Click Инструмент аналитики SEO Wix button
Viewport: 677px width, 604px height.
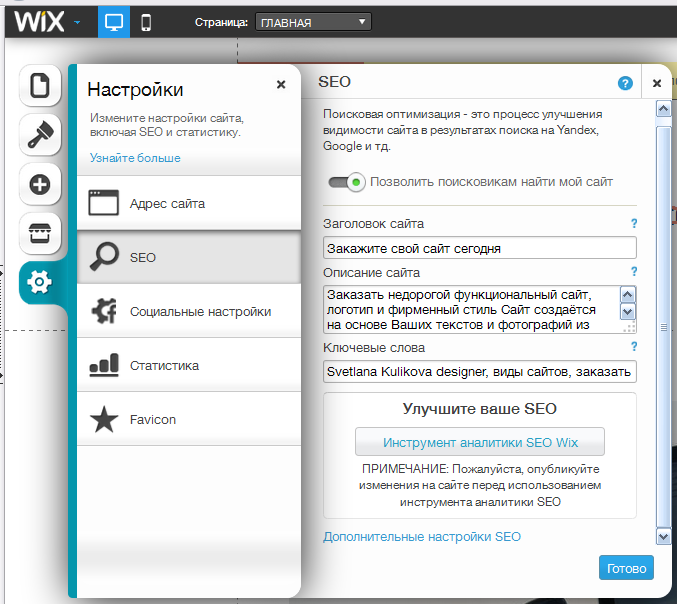(x=480, y=442)
